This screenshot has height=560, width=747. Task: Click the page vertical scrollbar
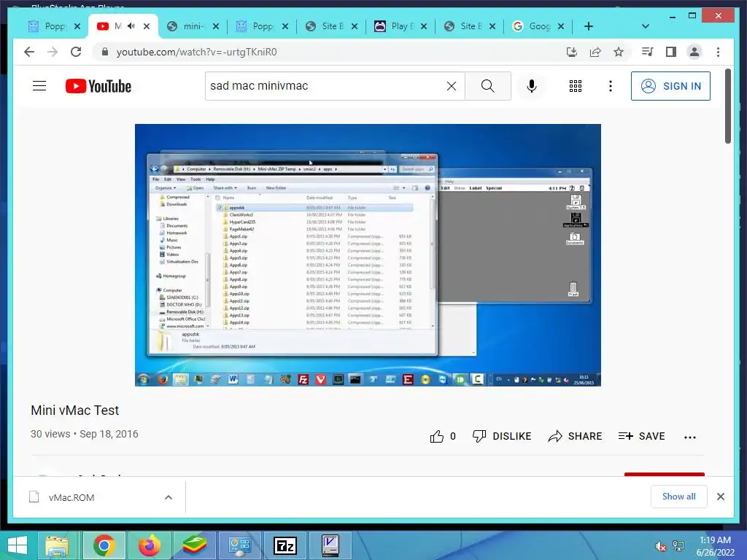click(x=727, y=106)
